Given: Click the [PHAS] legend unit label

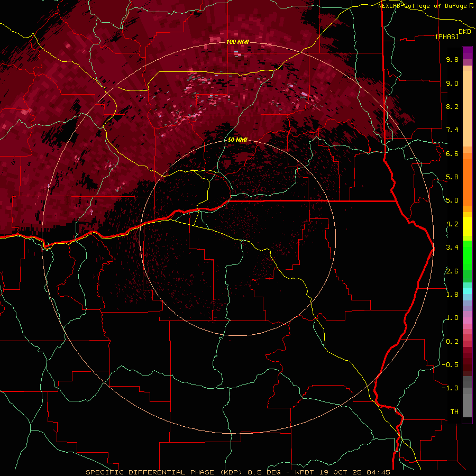Looking at the screenshot, I should point(447,36).
